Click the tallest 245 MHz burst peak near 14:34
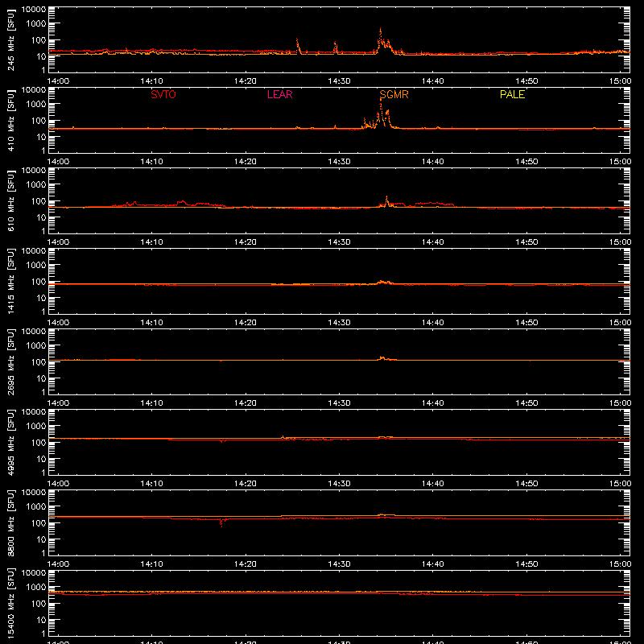This screenshot has height=644, width=644. click(380, 30)
